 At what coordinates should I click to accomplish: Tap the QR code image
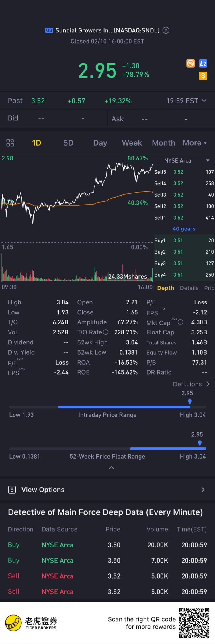tap(194, 623)
